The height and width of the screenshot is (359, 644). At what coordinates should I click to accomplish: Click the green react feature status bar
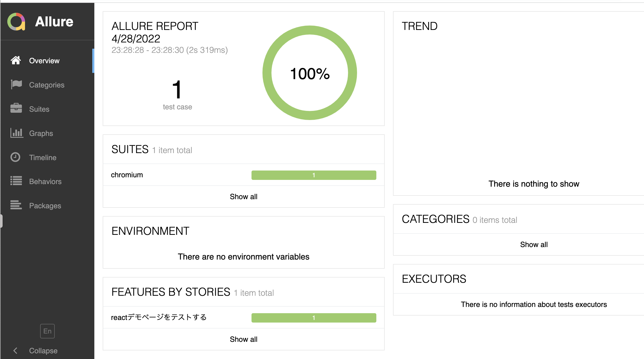[314, 318]
